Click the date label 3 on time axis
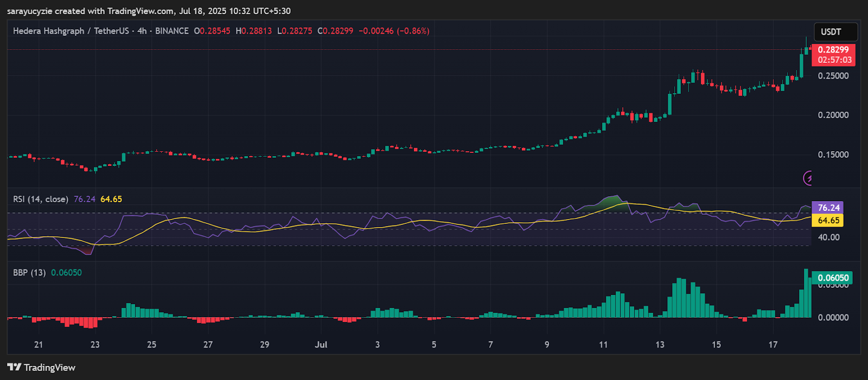 378,345
